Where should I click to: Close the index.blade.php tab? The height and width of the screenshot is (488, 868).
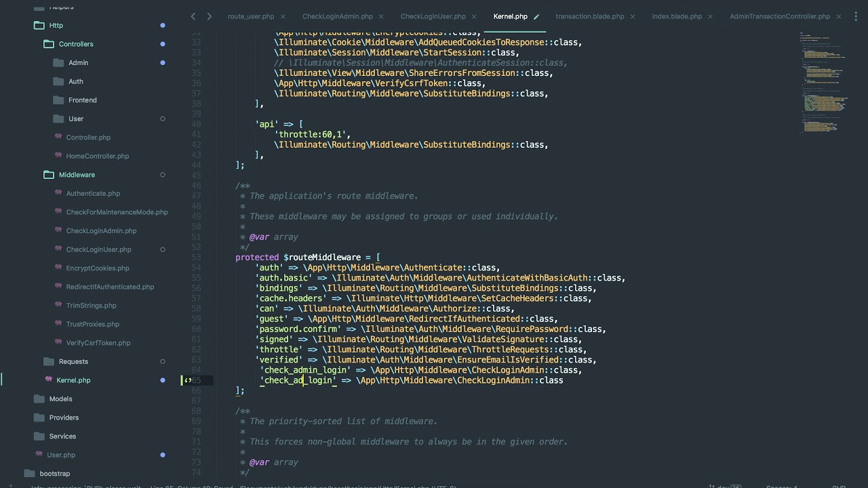pyautogui.click(x=711, y=16)
